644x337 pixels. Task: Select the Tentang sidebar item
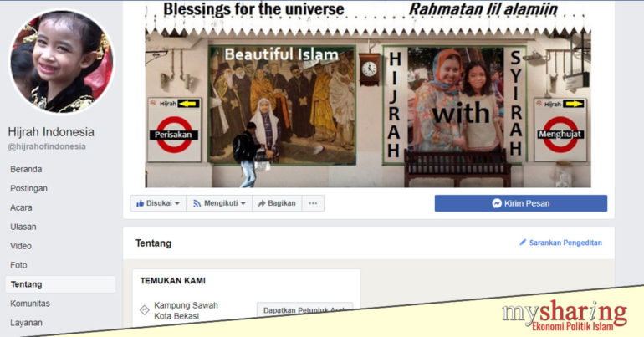[25, 284]
